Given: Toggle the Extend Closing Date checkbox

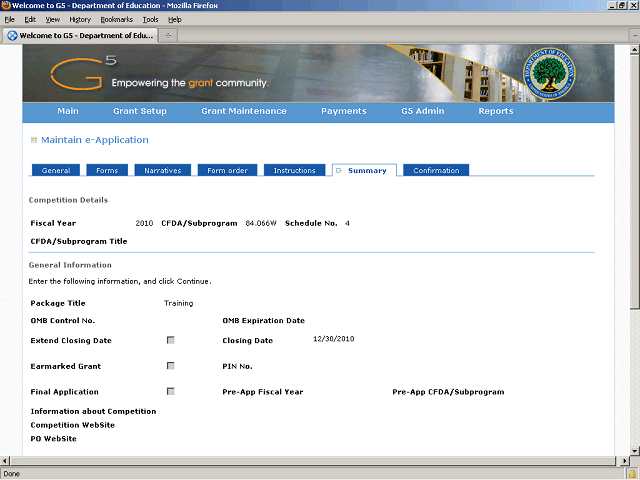Looking at the screenshot, I should tap(171, 340).
